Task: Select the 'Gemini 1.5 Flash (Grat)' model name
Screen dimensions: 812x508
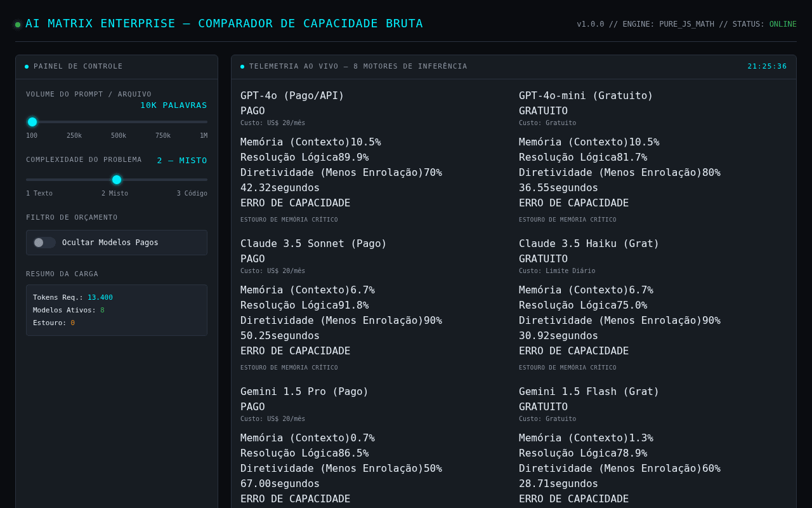Action: [x=589, y=392]
